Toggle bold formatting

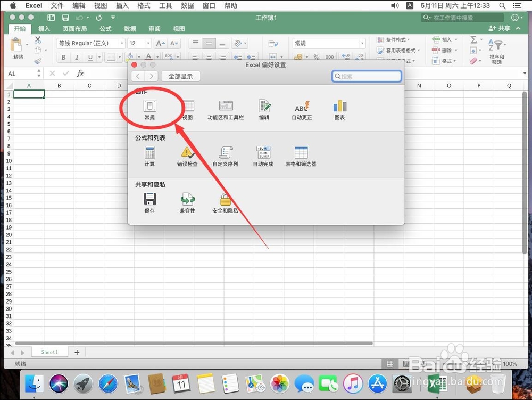tap(63, 58)
